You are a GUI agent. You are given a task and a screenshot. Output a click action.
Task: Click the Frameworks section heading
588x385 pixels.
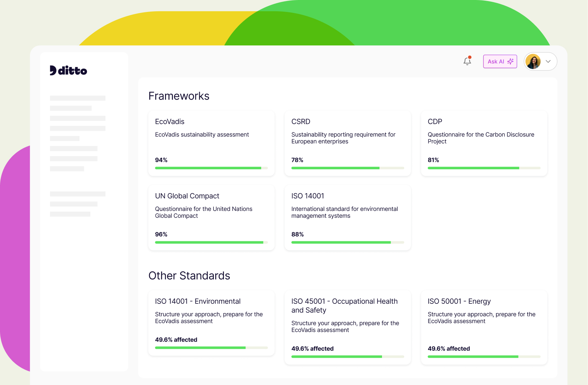(179, 96)
